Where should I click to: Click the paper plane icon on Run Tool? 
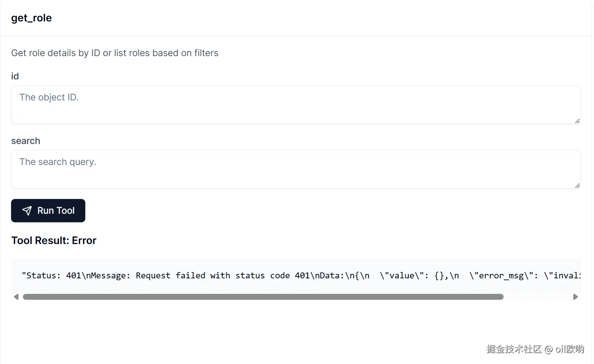[x=27, y=211]
